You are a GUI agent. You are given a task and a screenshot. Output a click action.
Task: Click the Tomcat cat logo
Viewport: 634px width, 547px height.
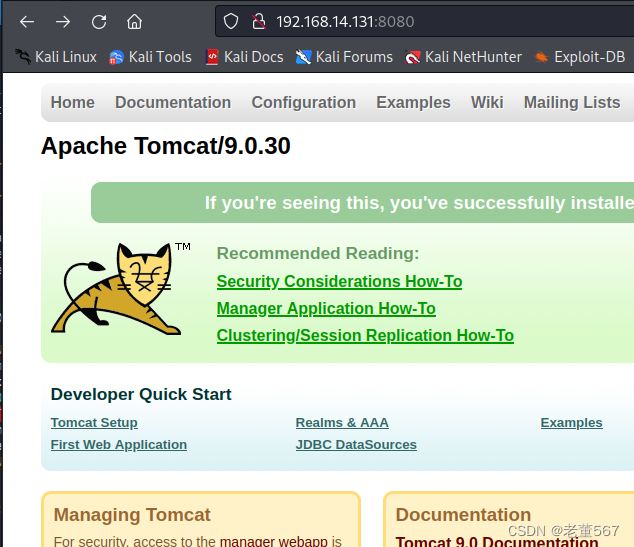click(x=120, y=288)
